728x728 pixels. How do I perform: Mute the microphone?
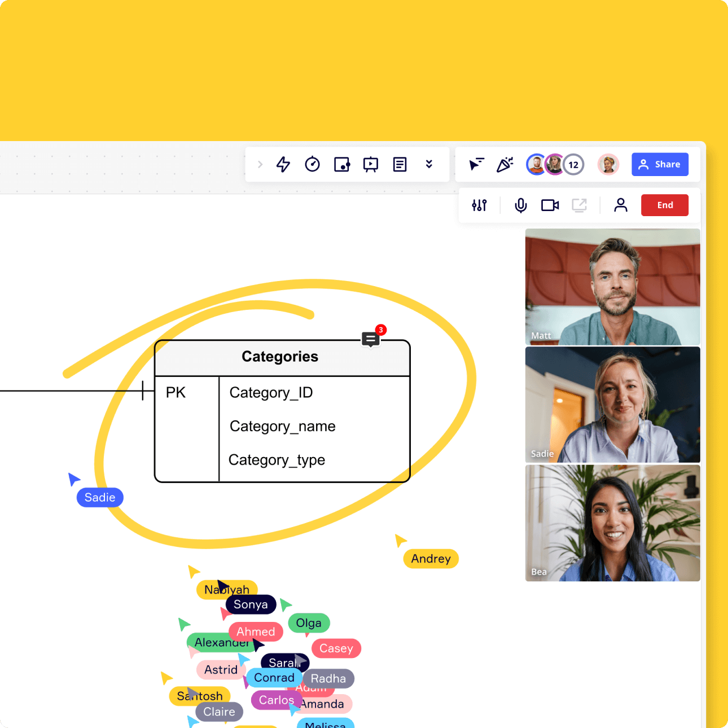(520, 205)
